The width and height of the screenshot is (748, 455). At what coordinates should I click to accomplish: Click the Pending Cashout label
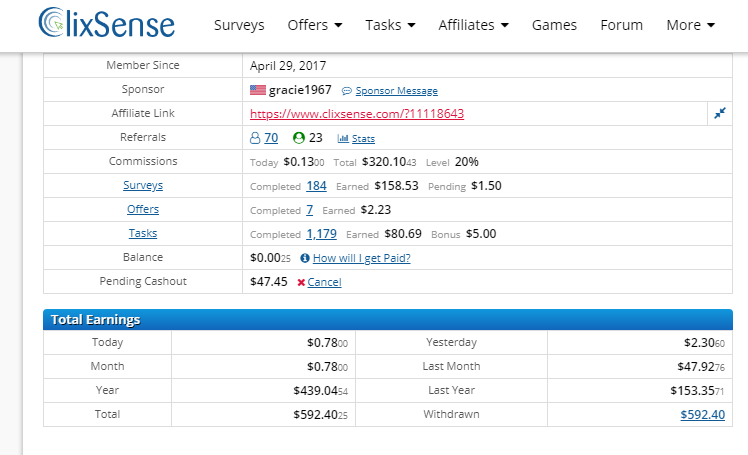click(x=143, y=281)
